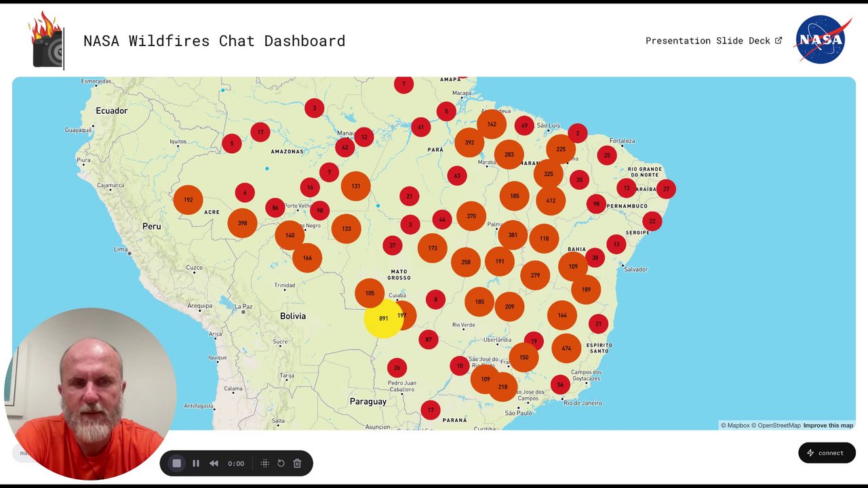This screenshot has width=868, height=488.
Task: Click the 412 orange fire cluster
Action: 551,201
